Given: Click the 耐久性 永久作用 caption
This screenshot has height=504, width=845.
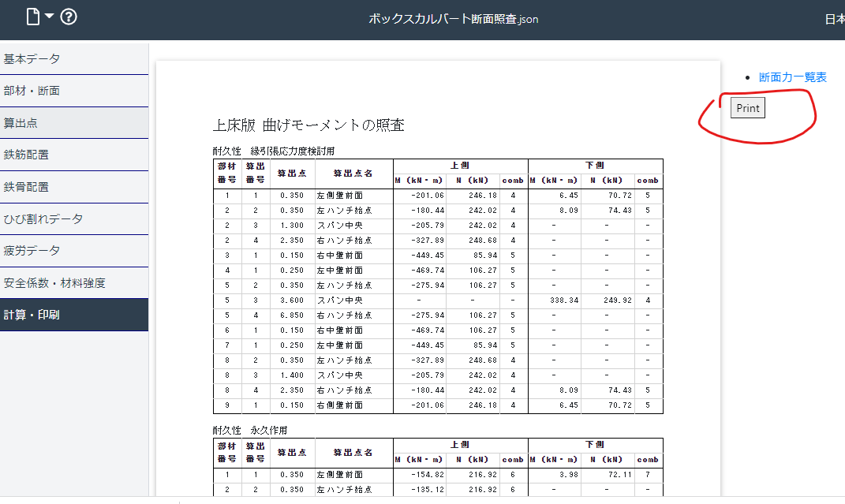Looking at the screenshot, I should [250, 430].
